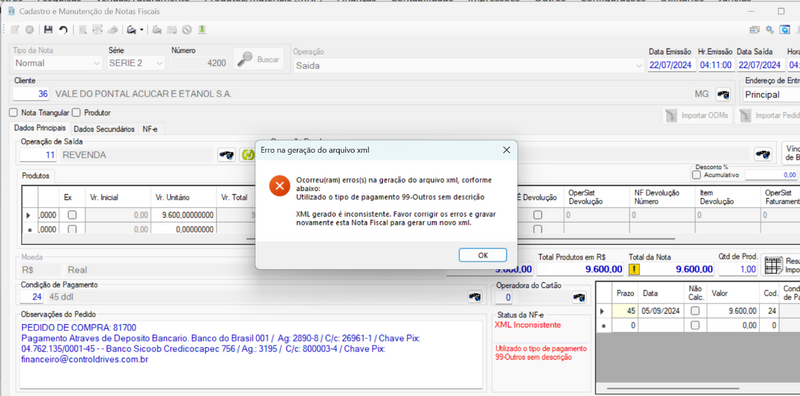Viewport: 800px width, 396px height.
Task: Click lookup hand icon for Operadora do Cartão
Action: click(578, 297)
